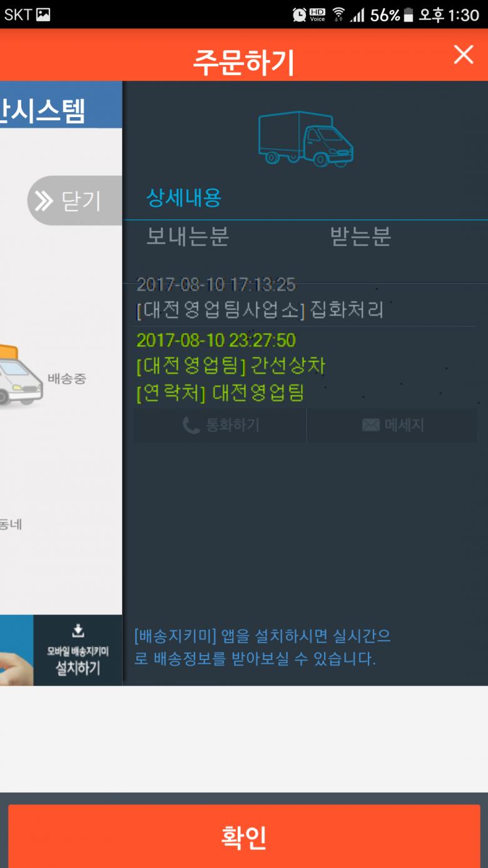Select the 보내는분 tab
Image resolution: width=488 pixels, height=868 pixels.
point(187,236)
